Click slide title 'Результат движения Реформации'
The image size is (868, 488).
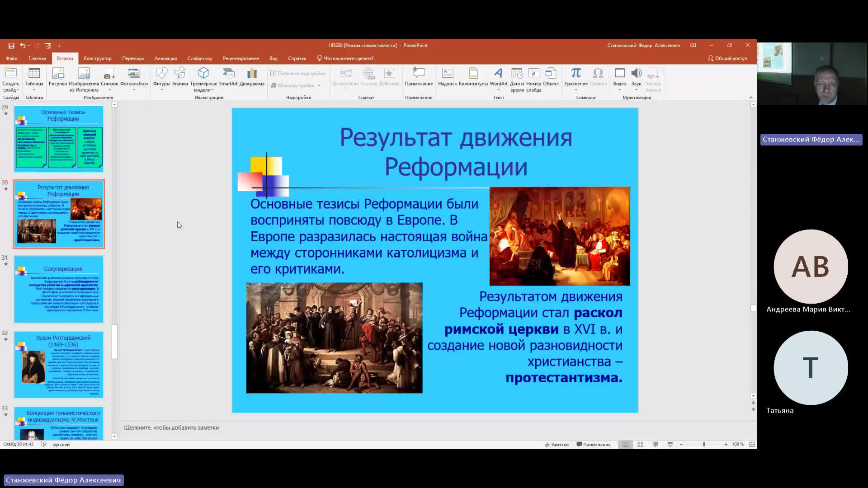456,152
